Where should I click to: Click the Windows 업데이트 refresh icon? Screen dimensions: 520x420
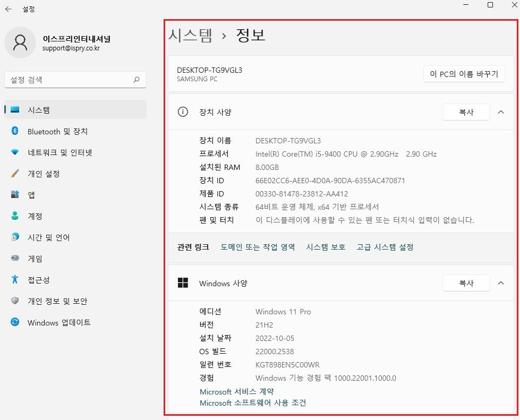15,322
